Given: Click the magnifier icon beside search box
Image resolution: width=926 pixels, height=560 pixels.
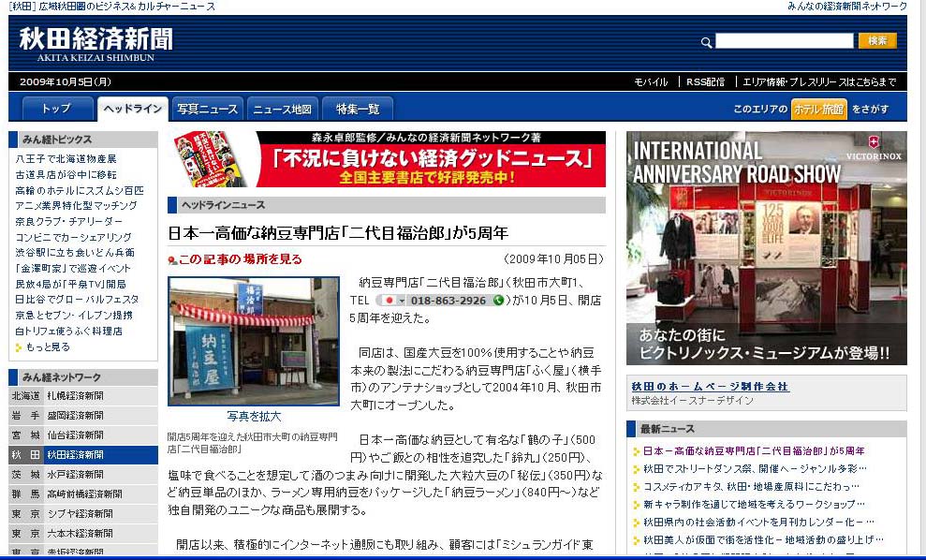Looking at the screenshot, I should (706, 42).
